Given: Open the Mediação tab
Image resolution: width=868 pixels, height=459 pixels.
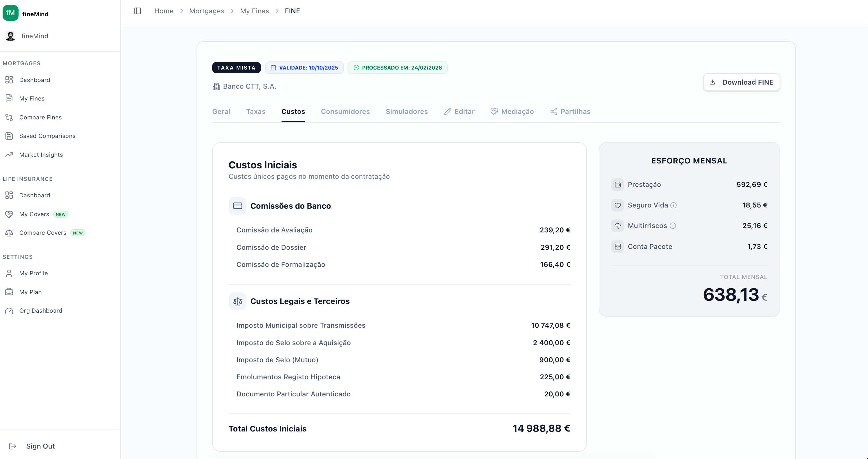Looking at the screenshot, I should 512,112.
